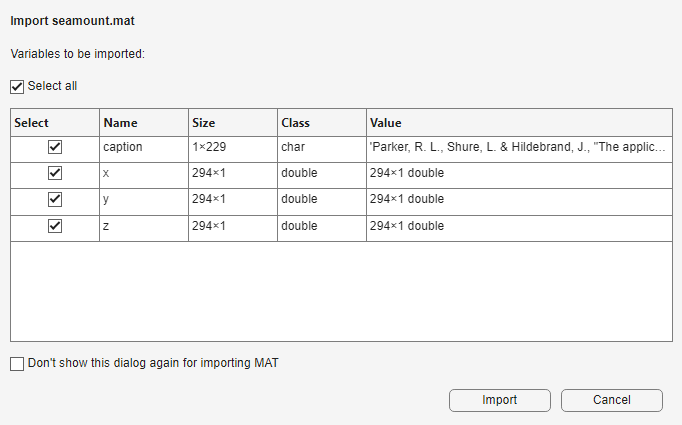Viewport: 682px width, 425px height.
Task: Toggle the Select all checkbox
Action: pyautogui.click(x=17, y=87)
